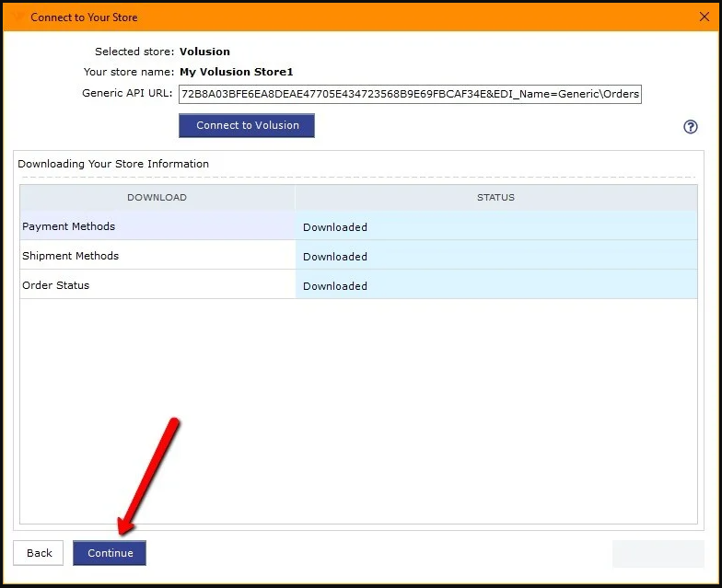Click Downloaded status for Shipment Methods
Viewport: 722px width, 588px height.
coord(335,257)
